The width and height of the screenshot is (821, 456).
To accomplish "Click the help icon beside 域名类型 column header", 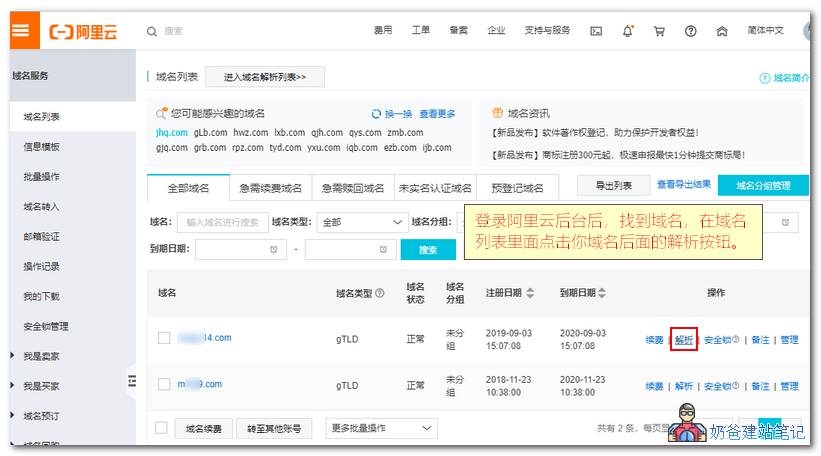I will click(x=380, y=293).
